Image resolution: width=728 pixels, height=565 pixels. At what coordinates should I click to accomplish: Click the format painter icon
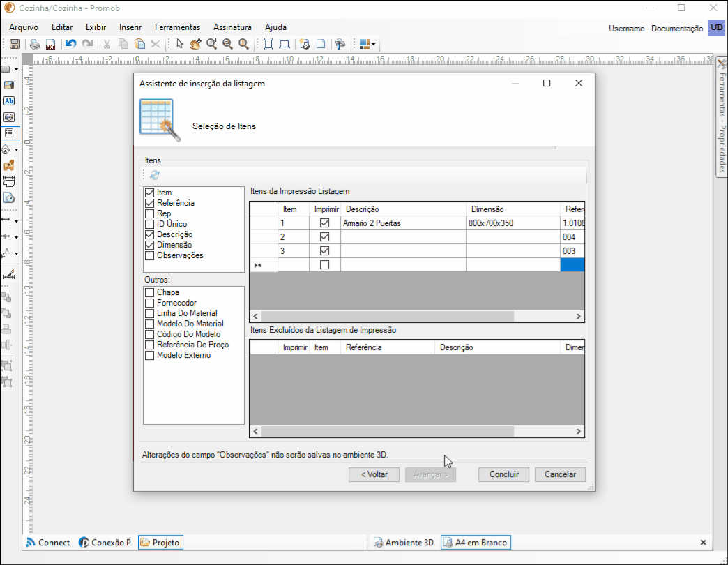click(x=340, y=44)
